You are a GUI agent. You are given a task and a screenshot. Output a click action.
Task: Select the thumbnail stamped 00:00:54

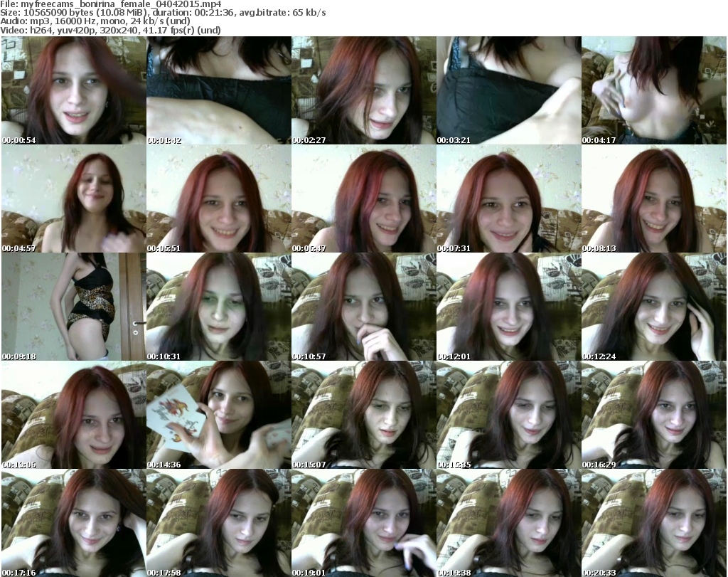(74, 90)
